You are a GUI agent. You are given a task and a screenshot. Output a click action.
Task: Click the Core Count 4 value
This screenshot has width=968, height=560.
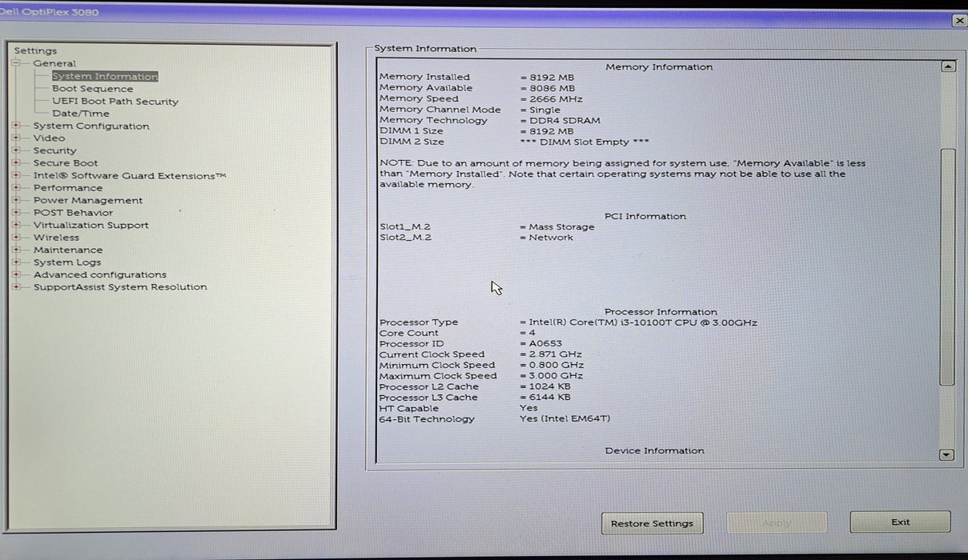[x=528, y=333]
